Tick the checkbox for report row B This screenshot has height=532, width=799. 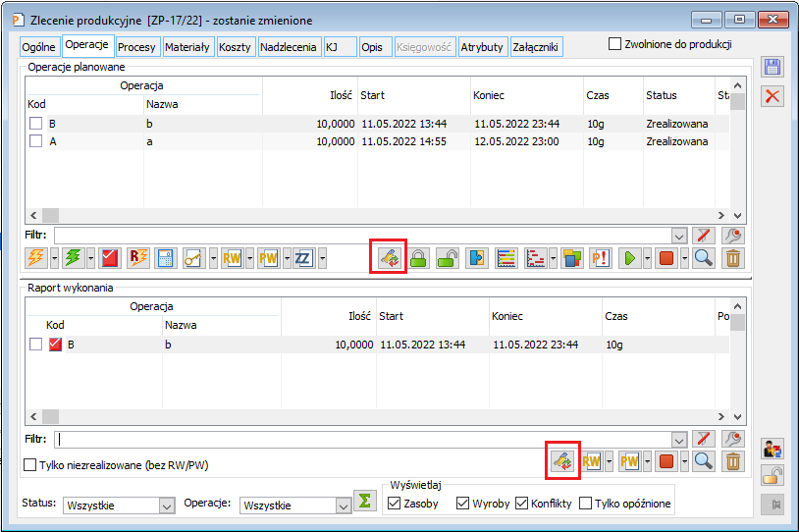coord(35,345)
